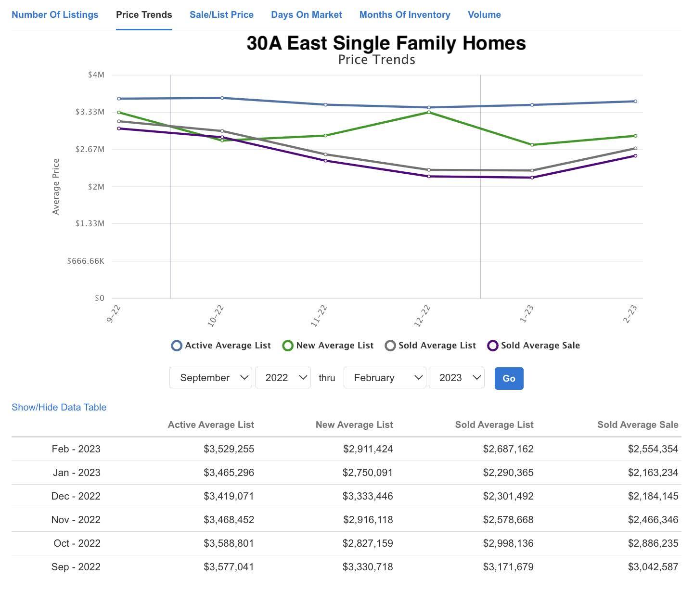
Task: Select Active Average List point at 2-23
Action: pos(635,102)
